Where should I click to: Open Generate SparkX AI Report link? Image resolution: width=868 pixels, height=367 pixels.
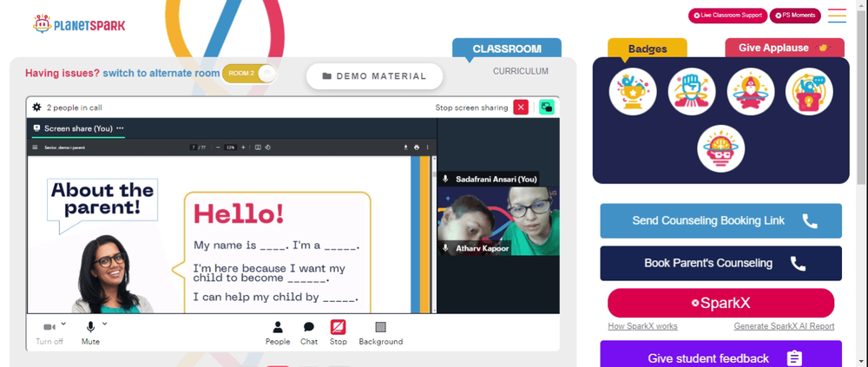pos(784,326)
